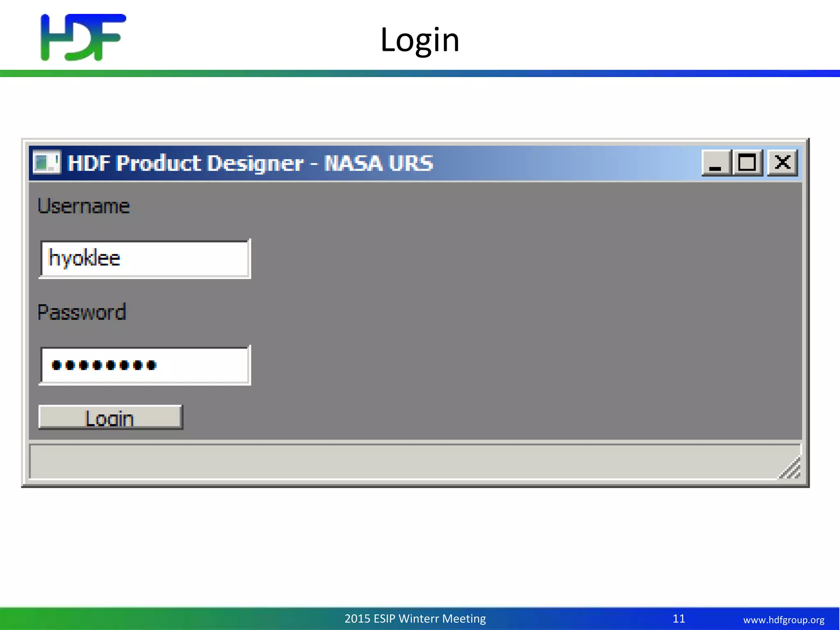Click the HDF Product Designer - NASA URS title
The width and height of the screenshot is (840, 630).
[x=250, y=163]
